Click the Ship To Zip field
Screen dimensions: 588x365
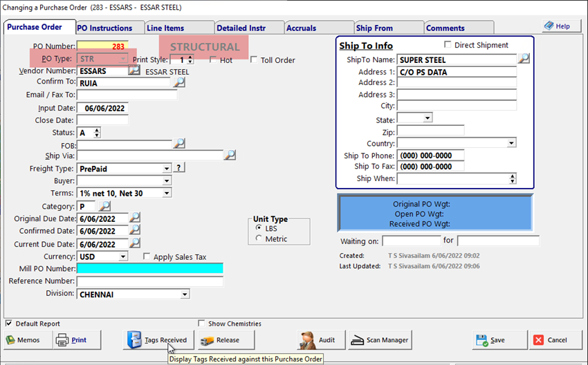[430, 131]
